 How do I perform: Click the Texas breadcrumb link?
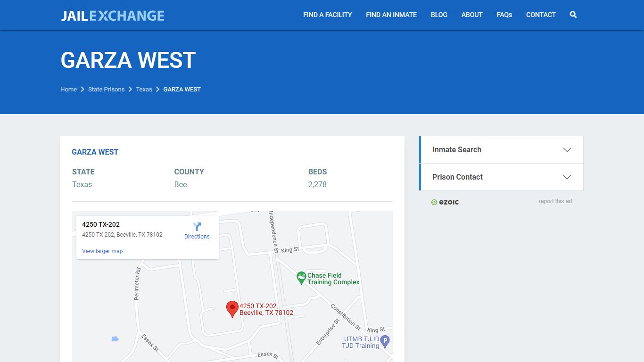[x=144, y=89]
